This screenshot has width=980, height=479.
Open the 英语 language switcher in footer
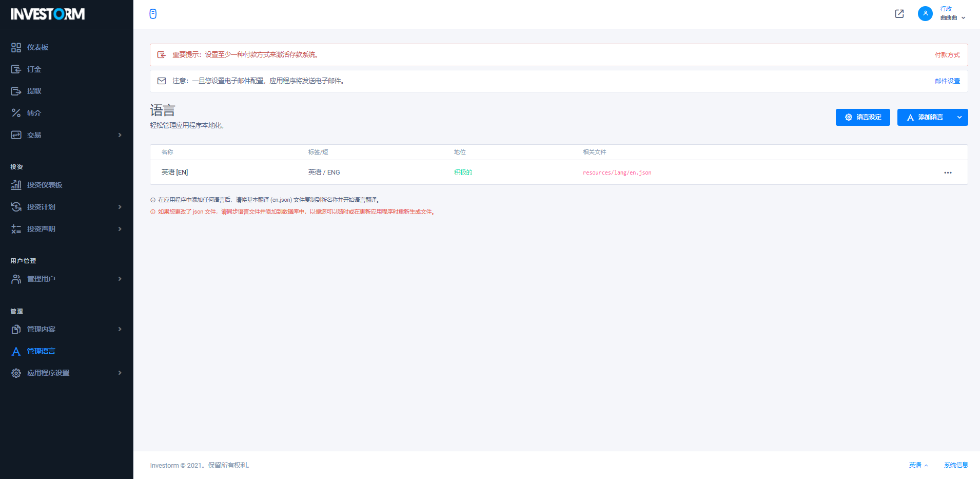918,465
